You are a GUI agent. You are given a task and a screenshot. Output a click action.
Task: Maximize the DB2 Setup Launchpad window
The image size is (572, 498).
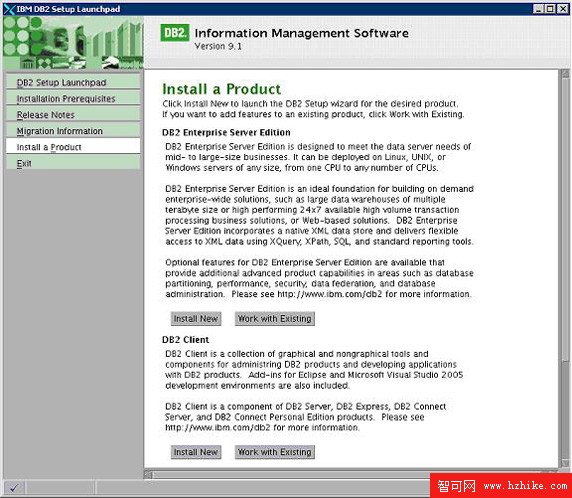pos(550,9)
